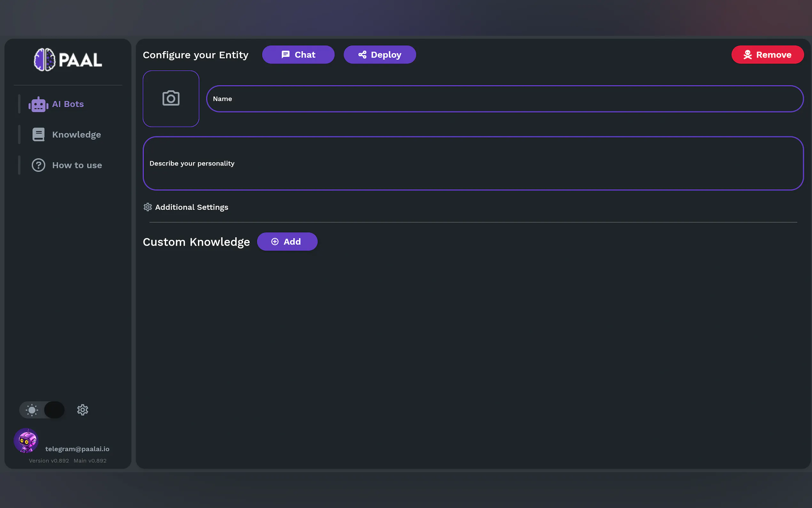This screenshot has height=508, width=812.
Task: Click the camera icon to upload avatar
Action: [x=171, y=99]
